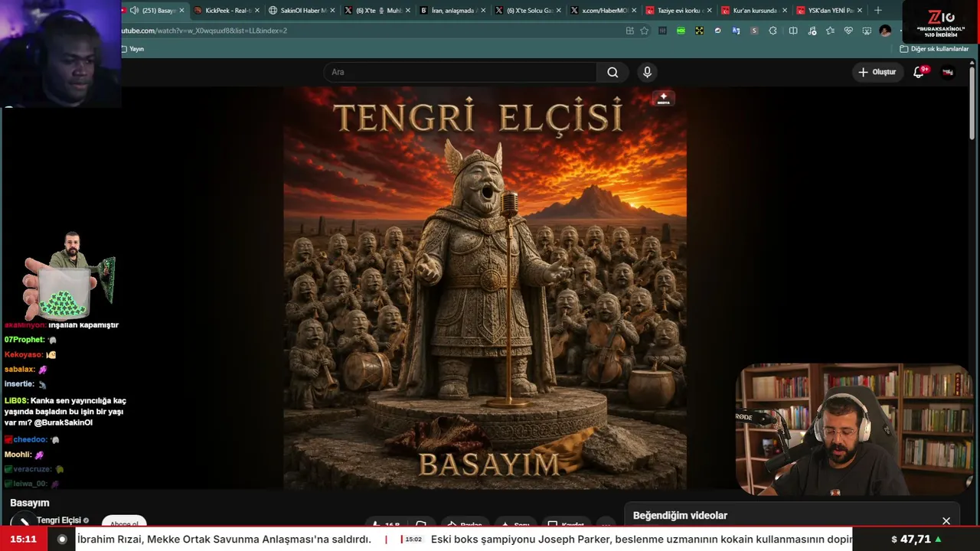Open the browser profile avatar
This screenshot has height=551, width=980.
tap(885, 31)
